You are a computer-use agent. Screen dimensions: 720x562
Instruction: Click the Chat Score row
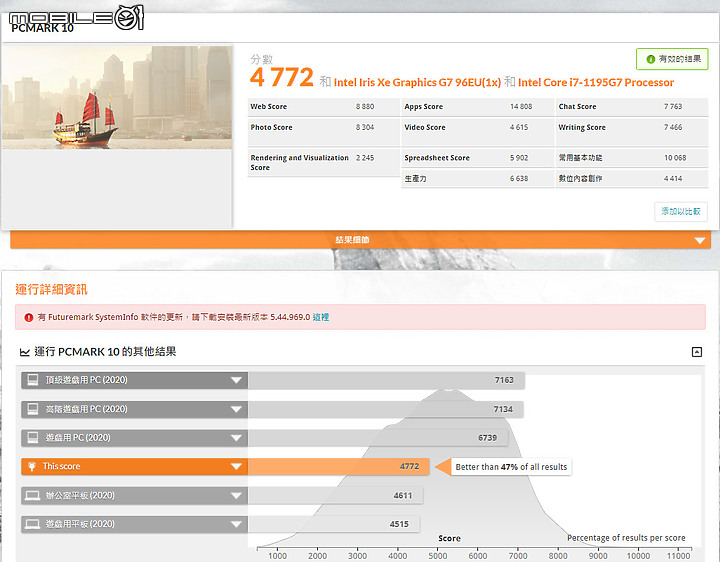coord(632,107)
